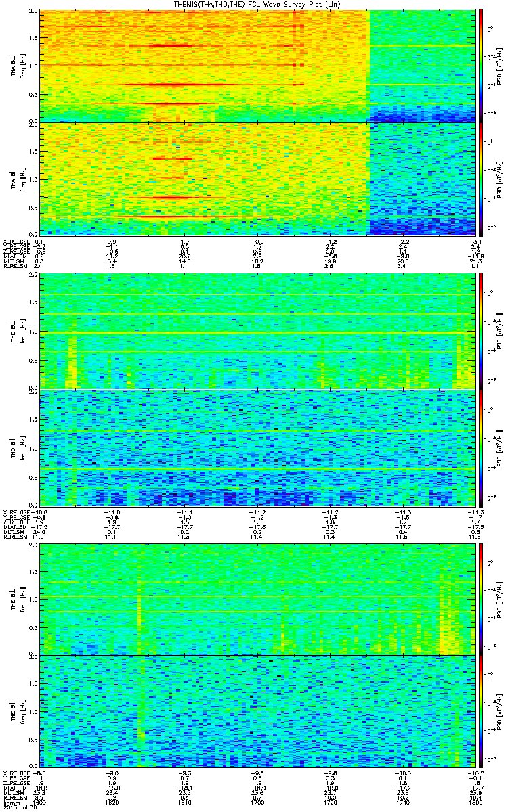The image size is (508, 812).
Task: Select the THE BL y-axis label
Action: 13,600
